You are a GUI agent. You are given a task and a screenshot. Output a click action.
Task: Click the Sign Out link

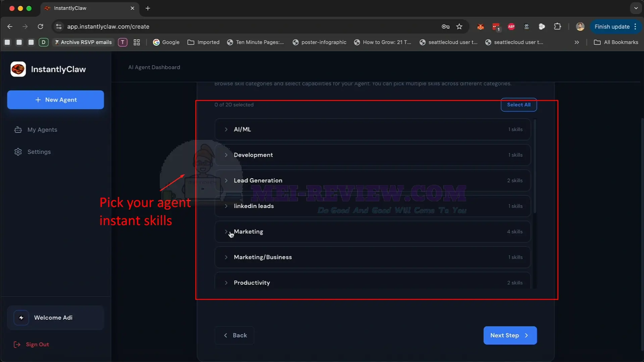(x=37, y=345)
